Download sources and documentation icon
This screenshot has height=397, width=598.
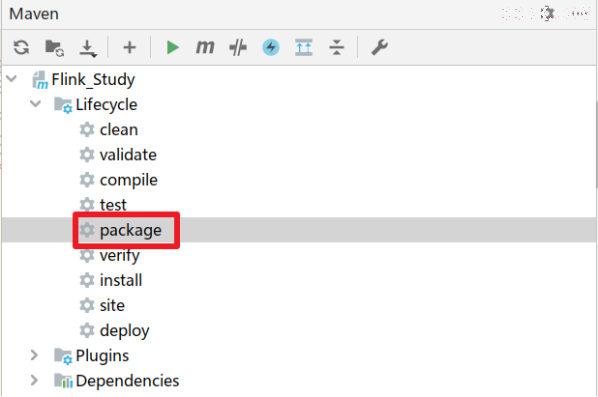pyautogui.click(x=88, y=48)
